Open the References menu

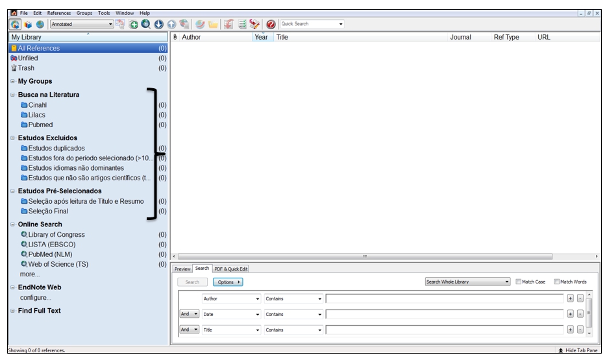[x=59, y=13]
